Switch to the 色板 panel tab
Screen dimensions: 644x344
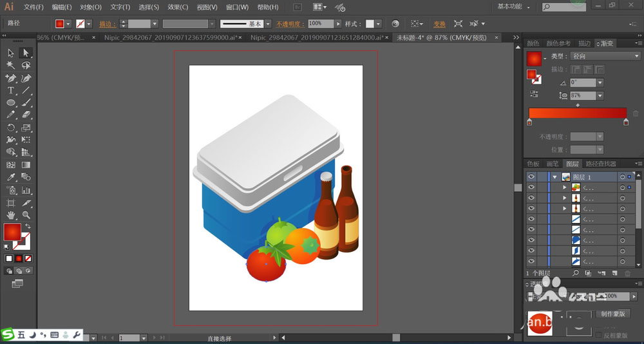(533, 164)
